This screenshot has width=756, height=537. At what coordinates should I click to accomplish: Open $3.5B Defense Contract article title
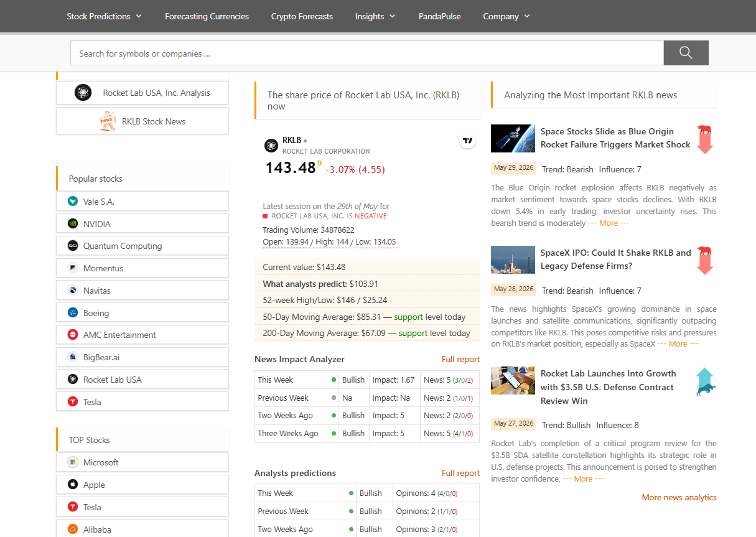coord(608,387)
